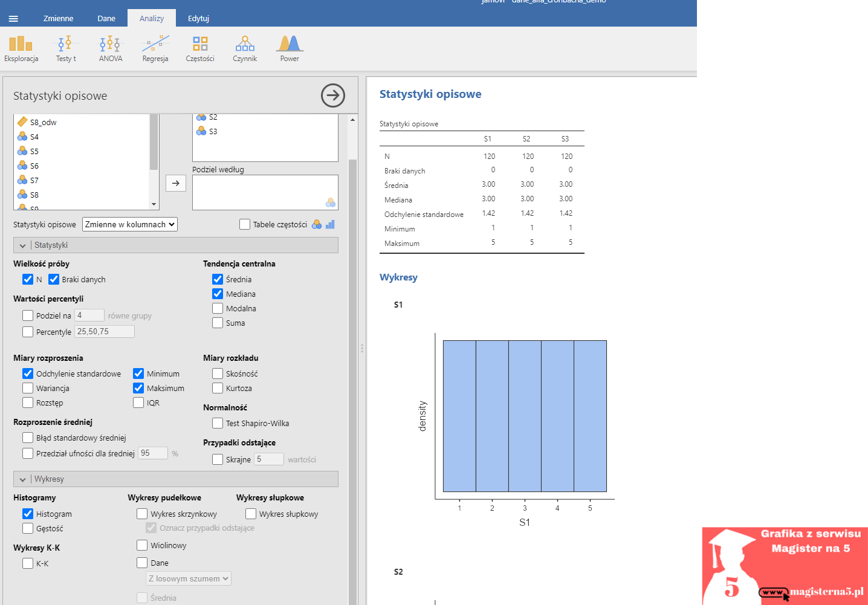This screenshot has width=868, height=605.
Task: Enable the Test Shapiro-Wilka checkbox
Action: click(x=218, y=423)
